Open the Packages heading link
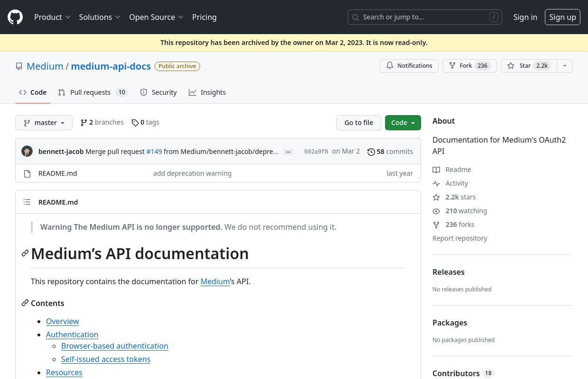588x379 pixels. tap(450, 323)
